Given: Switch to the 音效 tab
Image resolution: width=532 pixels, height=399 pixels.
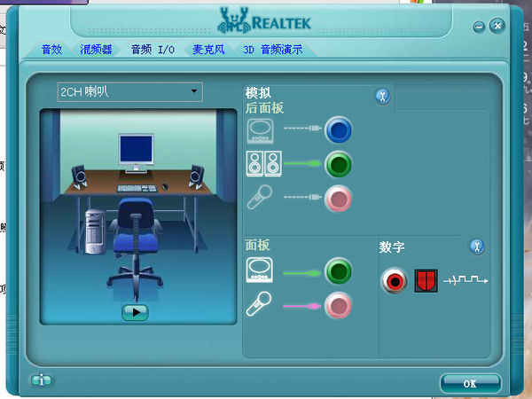Looking at the screenshot, I should pos(51,50).
